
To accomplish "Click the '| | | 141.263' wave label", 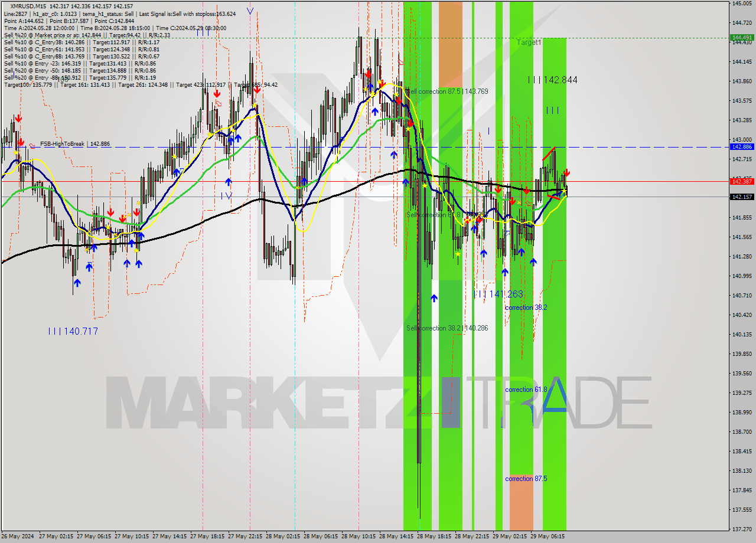I will tap(498, 294).
